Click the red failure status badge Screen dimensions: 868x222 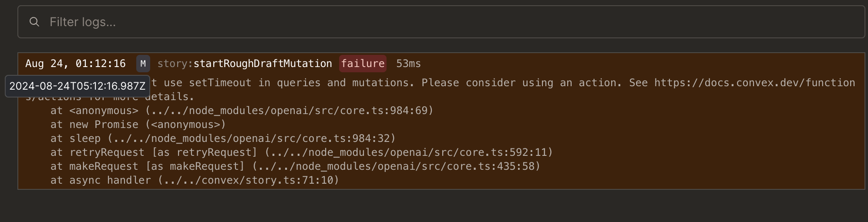(363, 64)
